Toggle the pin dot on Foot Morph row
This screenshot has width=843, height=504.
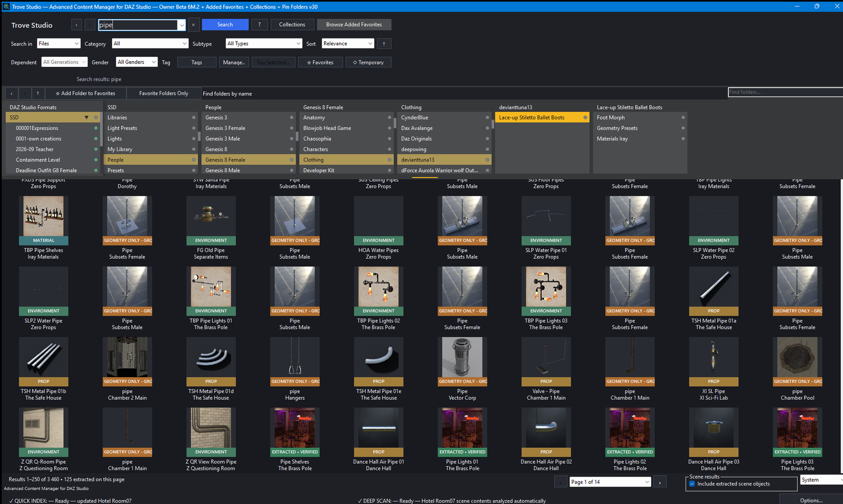click(x=683, y=117)
